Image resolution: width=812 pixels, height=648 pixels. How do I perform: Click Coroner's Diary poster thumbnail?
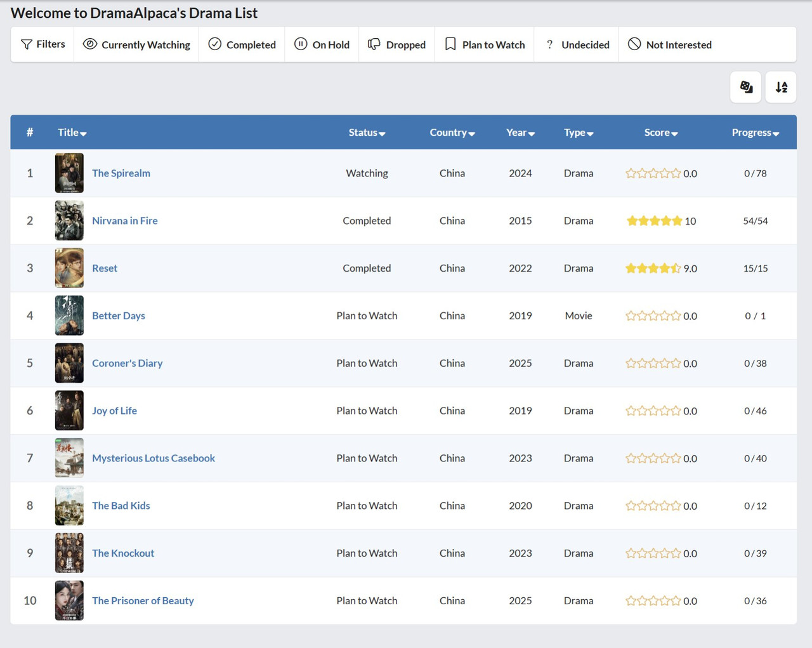pyautogui.click(x=69, y=363)
